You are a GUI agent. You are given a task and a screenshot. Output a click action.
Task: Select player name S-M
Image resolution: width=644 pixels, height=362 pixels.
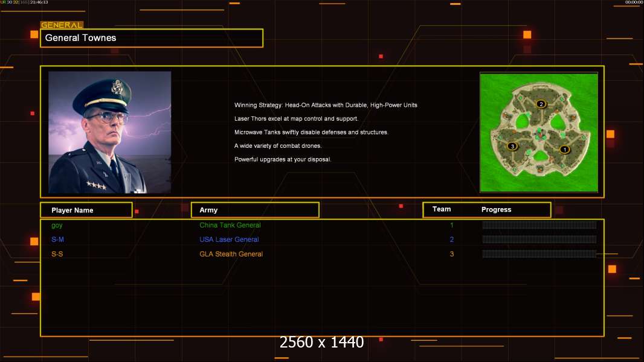[57, 240]
